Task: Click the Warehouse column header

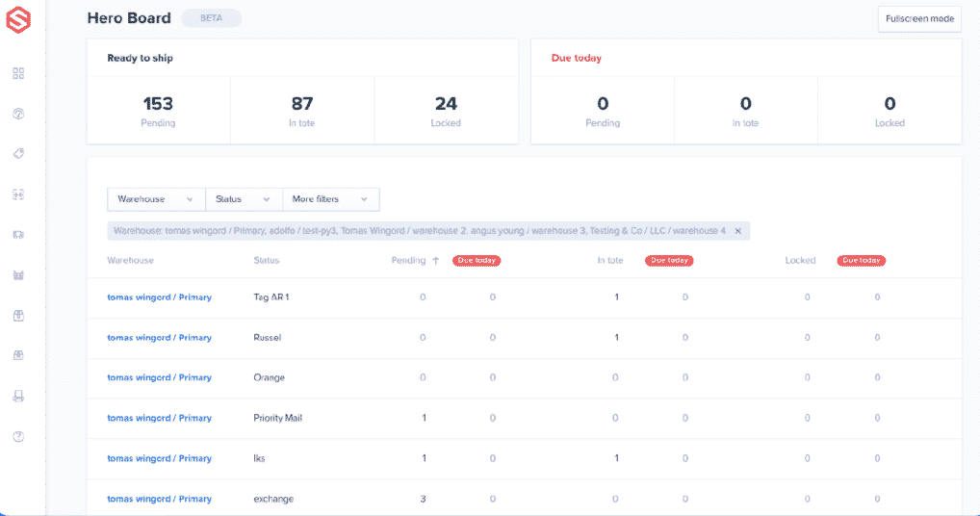Action: (130, 261)
